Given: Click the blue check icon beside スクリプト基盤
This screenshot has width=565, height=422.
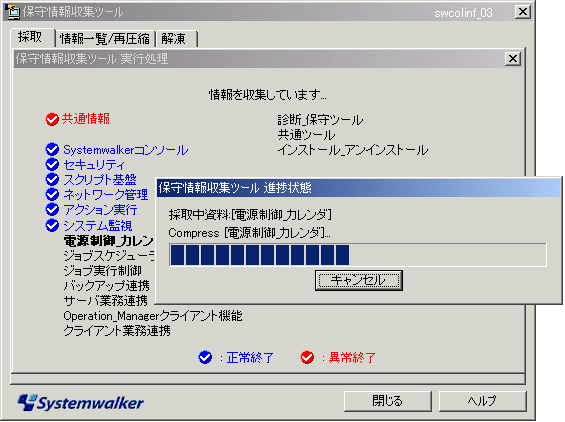Looking at the screenshot, I should click(52, 179).
